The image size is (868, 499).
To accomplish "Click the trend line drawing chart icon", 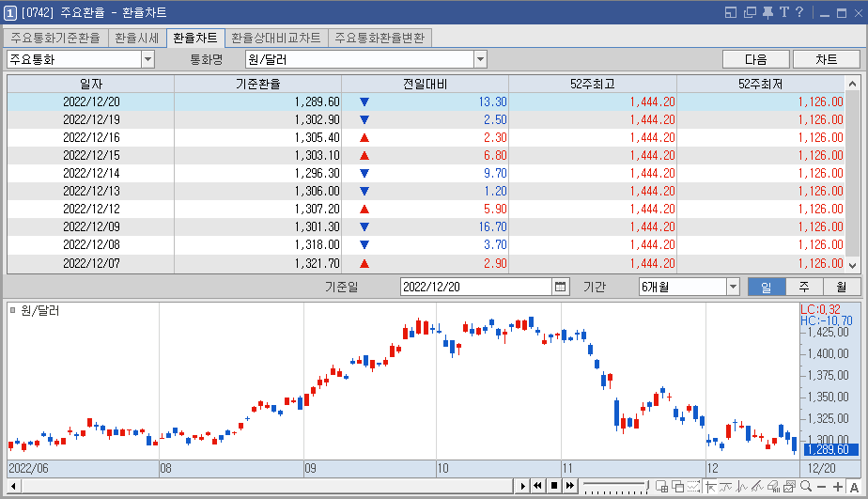I will point(757,486).
